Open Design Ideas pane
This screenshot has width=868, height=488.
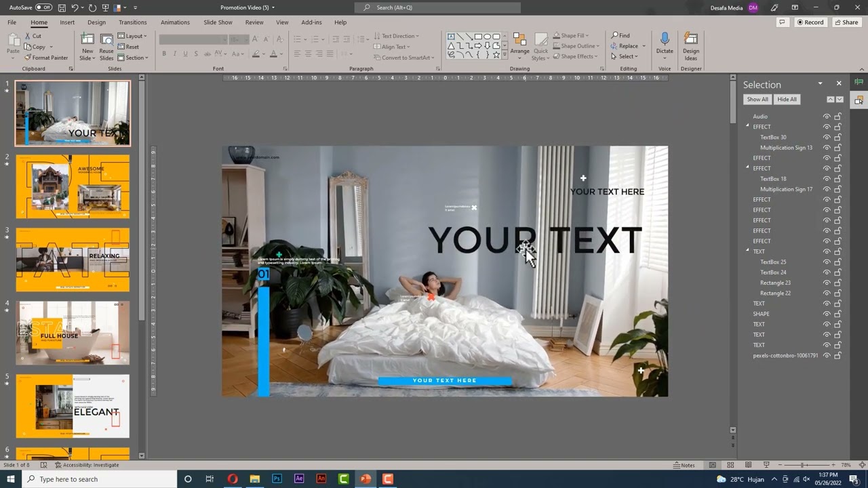(691, 46)
